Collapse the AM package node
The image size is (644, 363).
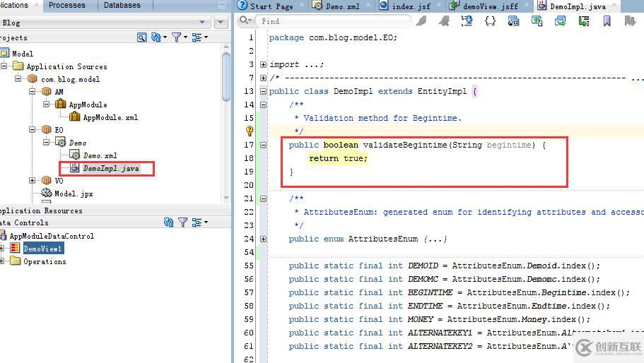coord(32,91)
